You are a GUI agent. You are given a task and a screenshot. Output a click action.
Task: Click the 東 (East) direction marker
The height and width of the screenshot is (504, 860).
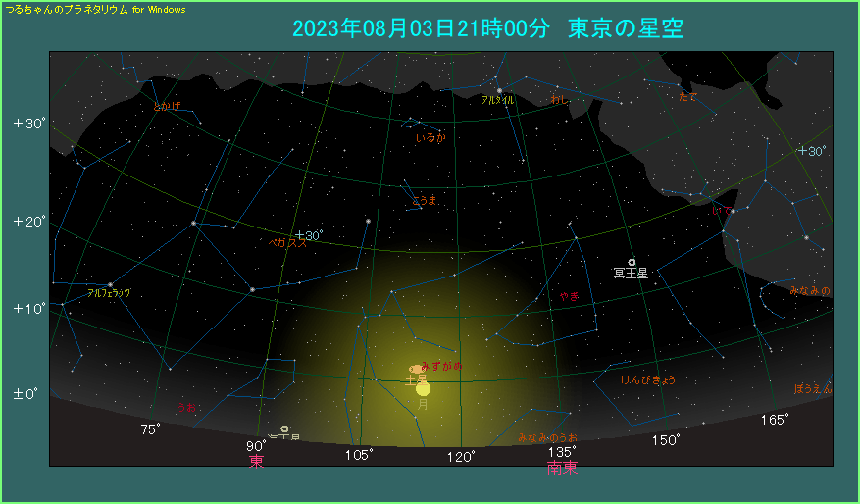pyautogui.click(x=256, y=462)
